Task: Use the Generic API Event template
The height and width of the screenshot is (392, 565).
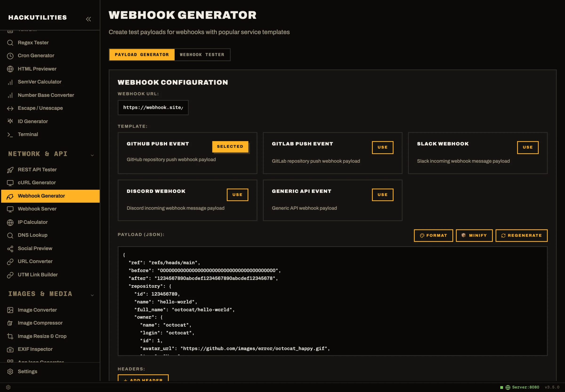Action: [x=383, y=195]
